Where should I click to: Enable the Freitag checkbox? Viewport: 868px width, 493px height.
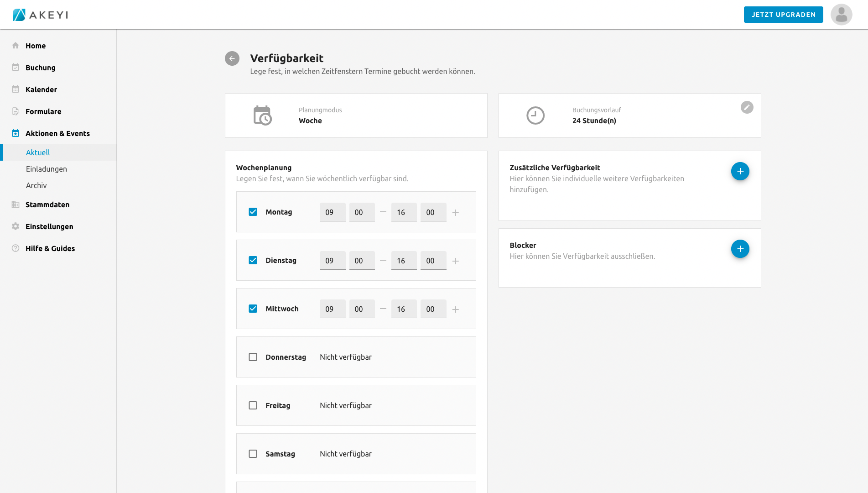pyautogui.click(x=253, y=405)
